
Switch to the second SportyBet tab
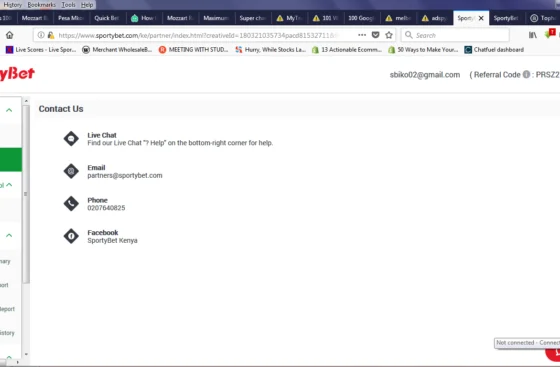pyautogui.click(x=506, y=18)
